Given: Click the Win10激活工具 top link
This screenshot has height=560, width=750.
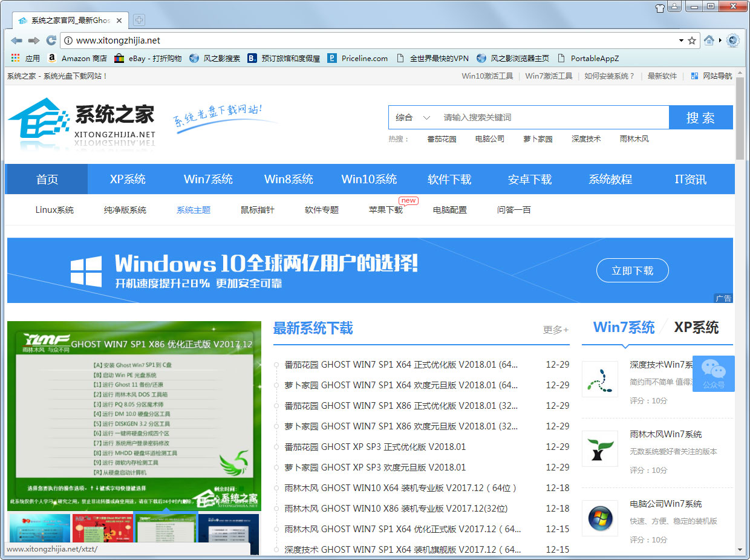Looking at the screenshot, I should click(x=487, y=76).
